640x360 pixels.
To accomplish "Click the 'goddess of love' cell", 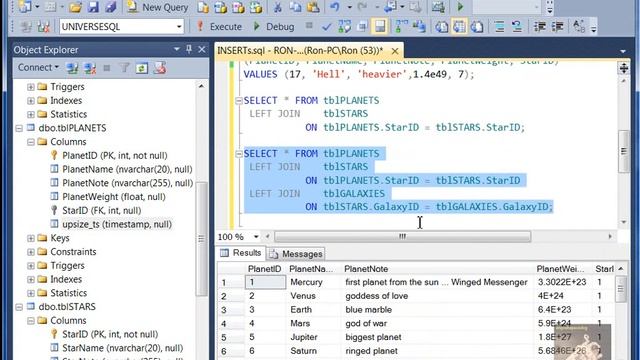I will pyautogui.click(x=437, y=296).
